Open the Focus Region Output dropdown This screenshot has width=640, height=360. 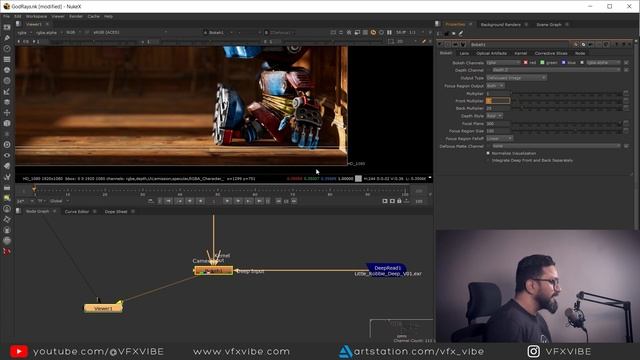pos(495,86)
